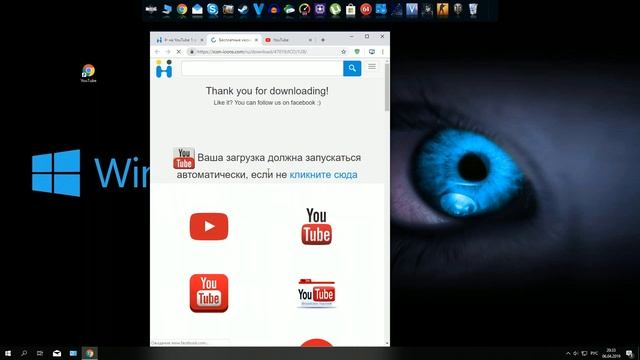Open the hamburger menu on icon site
This screenshot has height=360, width=640.
372,67
